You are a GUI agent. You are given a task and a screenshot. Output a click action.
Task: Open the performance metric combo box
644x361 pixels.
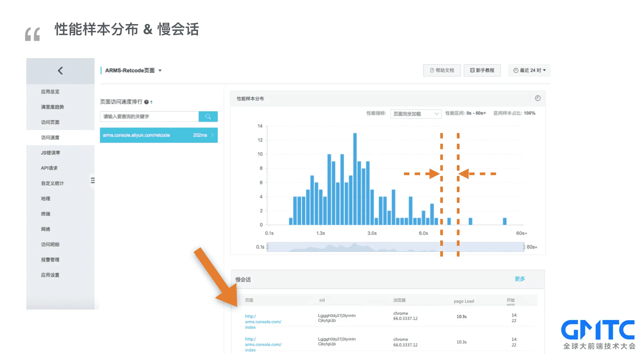tap(415, 114)
